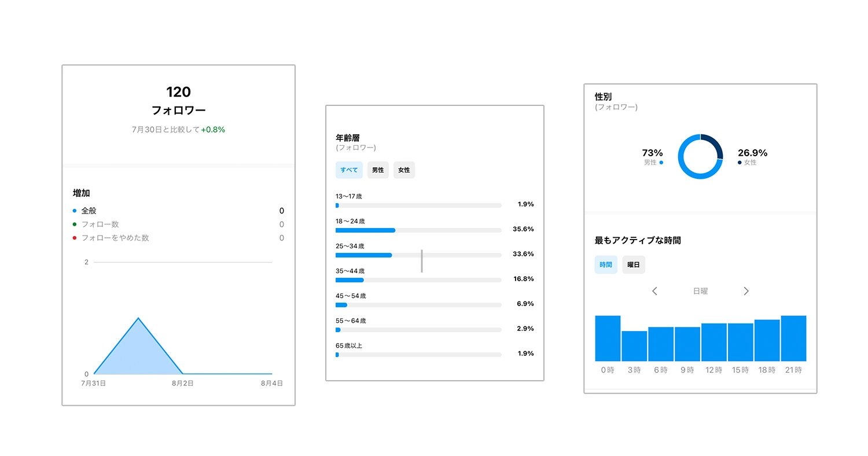Click the blue dot beside 全般
This screenshot has height=456, width=868.
(x=75, y=211)
